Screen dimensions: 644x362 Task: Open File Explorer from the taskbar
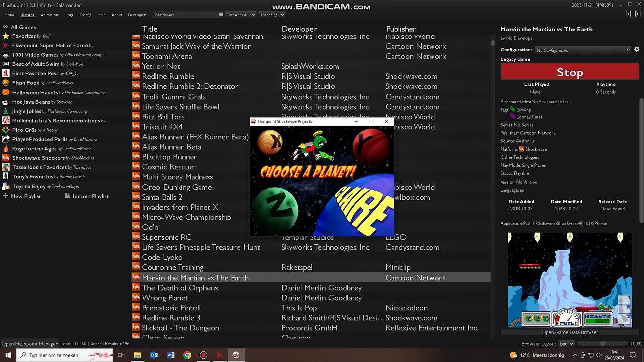[137, 355]
